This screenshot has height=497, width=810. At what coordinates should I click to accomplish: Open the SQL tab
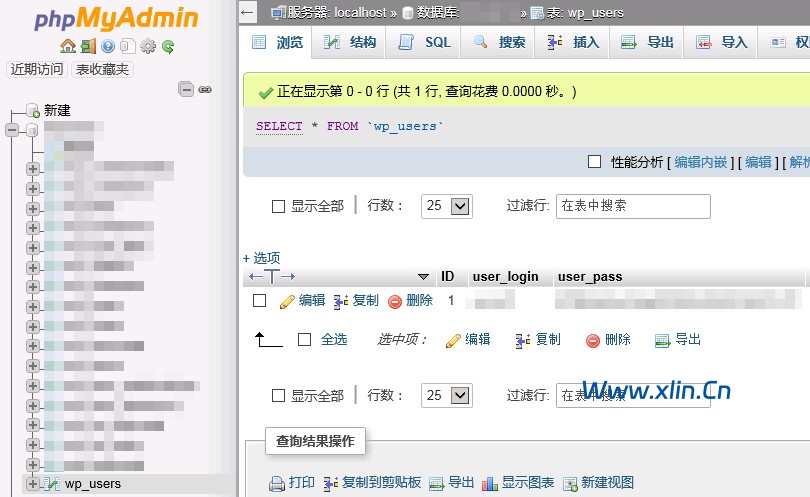[x=425, y=42]
